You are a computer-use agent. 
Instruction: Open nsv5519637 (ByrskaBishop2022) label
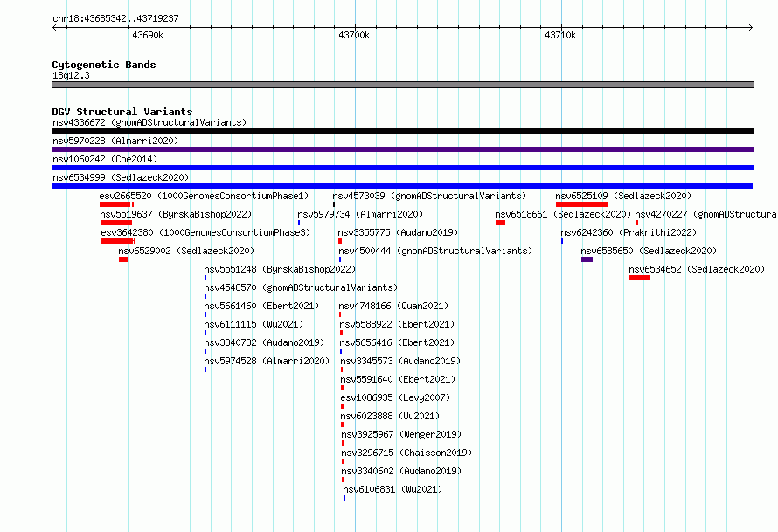[x=176, y=214]
